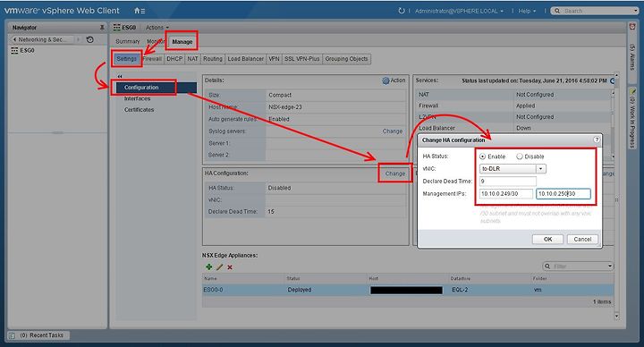Click the top Search box

[x=595, y=11]
